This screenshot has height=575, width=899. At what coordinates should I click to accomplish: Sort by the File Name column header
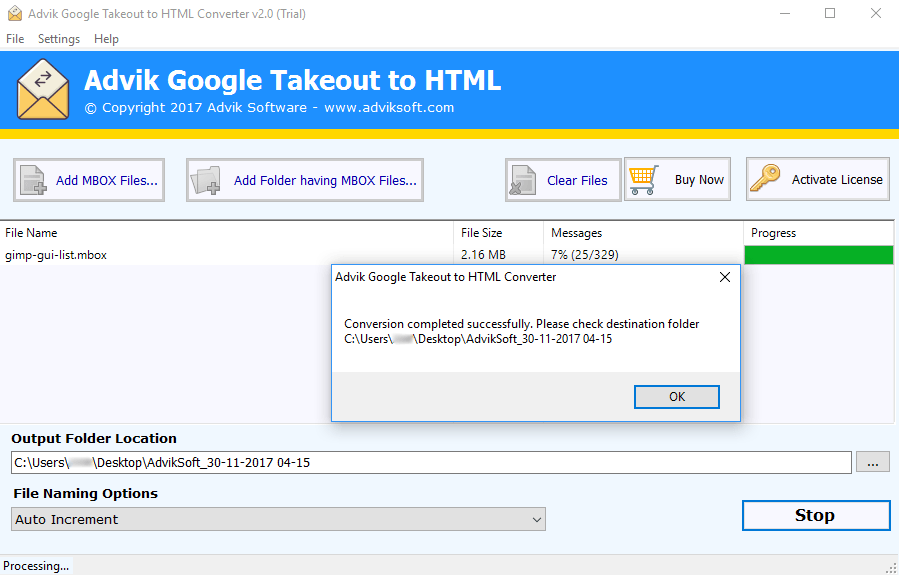click(x=226, y=233)
